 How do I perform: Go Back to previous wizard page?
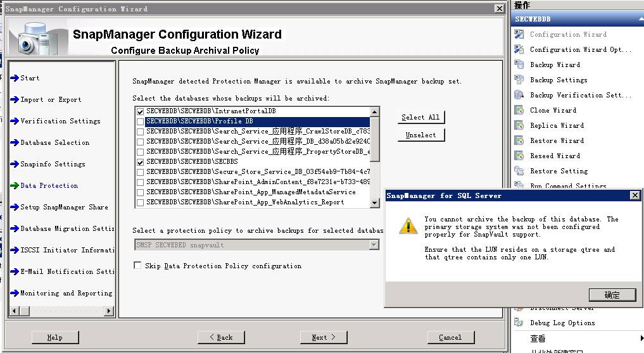pyautogui.click(x=221, y=337)
